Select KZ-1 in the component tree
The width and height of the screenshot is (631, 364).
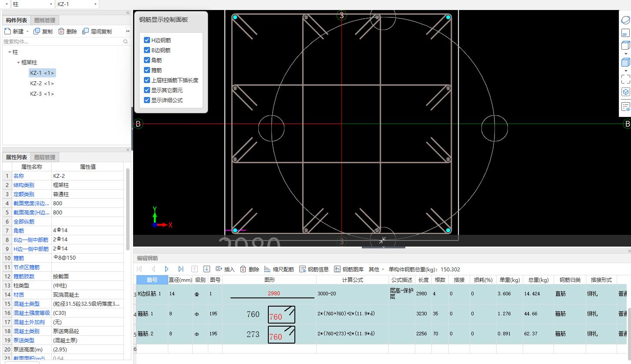[42, 73]
